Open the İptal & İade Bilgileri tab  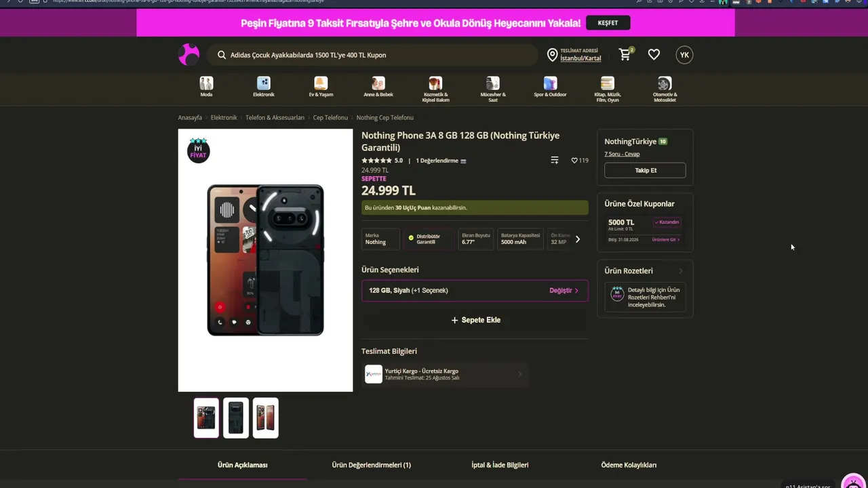500,465
